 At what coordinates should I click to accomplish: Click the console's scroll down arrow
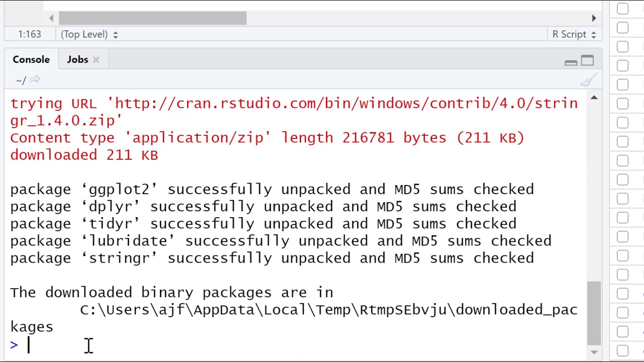594,352
